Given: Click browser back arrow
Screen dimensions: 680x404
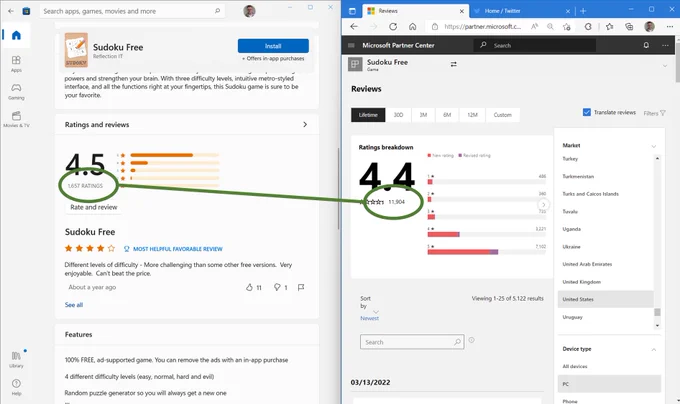Looking at the screenshot, I should click(x=354, y=26).
